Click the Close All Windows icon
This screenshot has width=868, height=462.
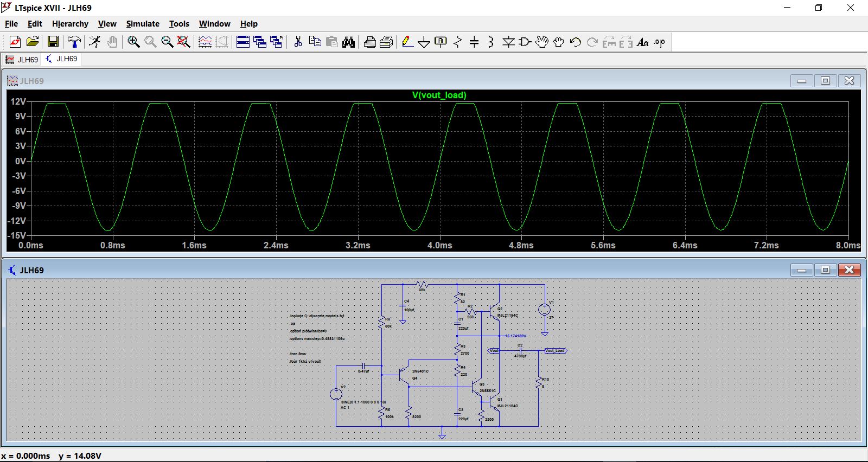277,42
